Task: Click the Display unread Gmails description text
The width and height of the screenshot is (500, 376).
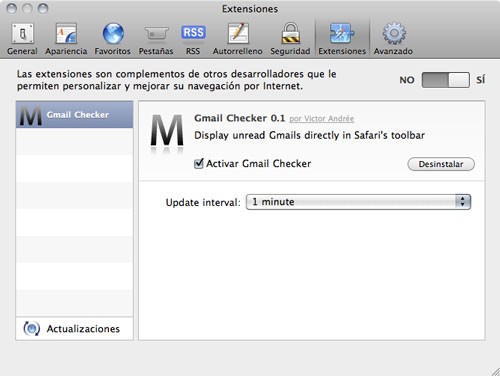Action: 309,135
